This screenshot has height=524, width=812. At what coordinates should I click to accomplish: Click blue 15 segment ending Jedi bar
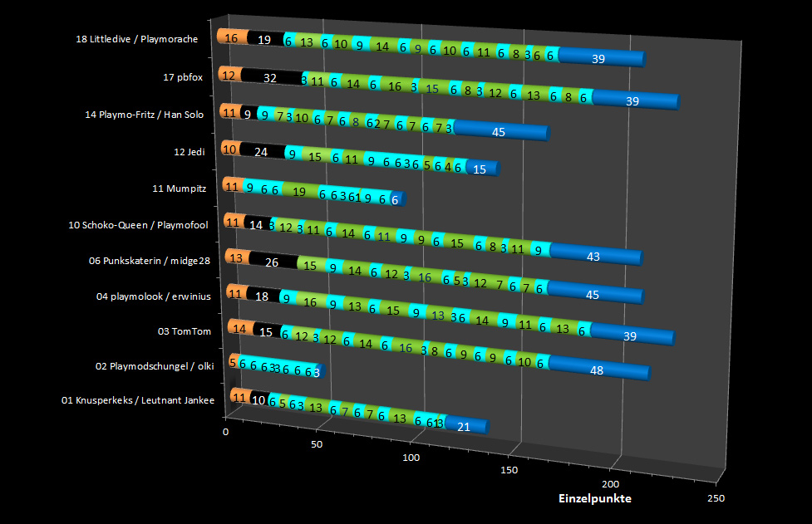coord(483,168)
